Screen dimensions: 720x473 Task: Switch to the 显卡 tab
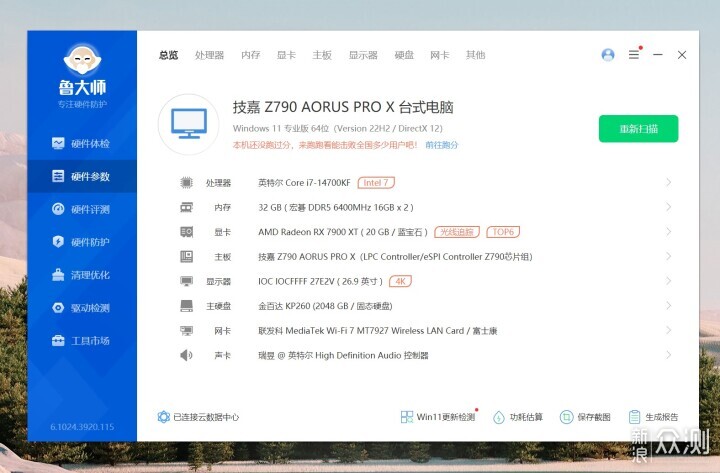(286, 55)
